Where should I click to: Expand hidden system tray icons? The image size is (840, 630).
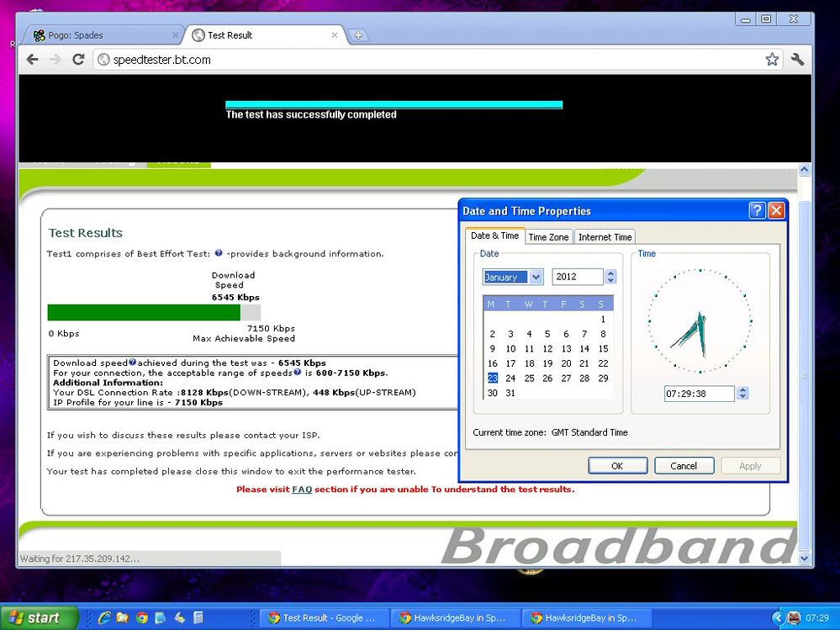click(x=777, y=617)
